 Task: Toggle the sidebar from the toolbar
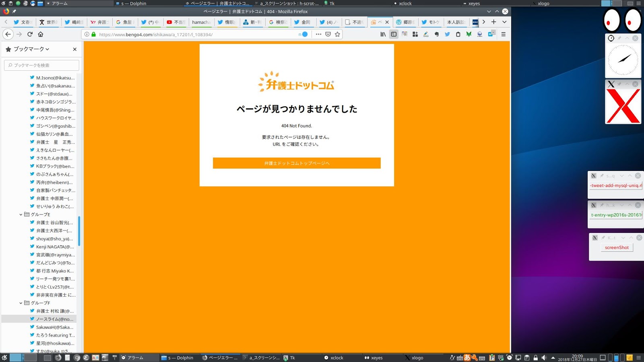(x=394, y=34)
